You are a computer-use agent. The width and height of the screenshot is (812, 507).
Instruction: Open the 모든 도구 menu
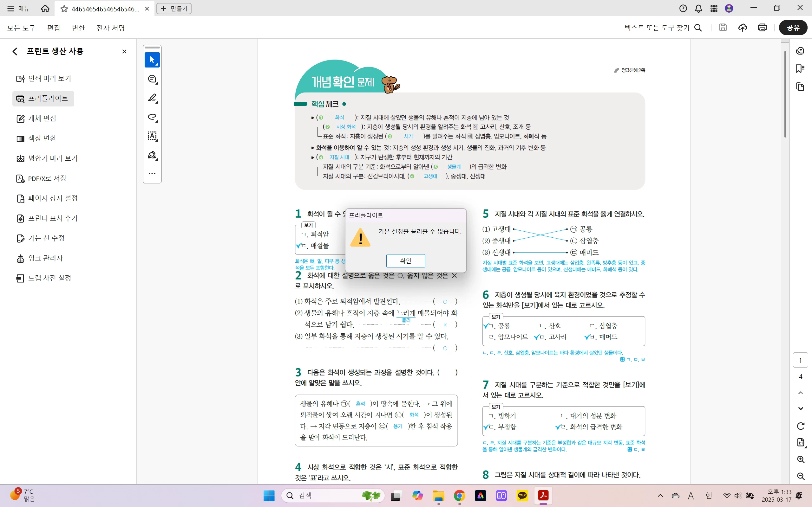21,28
